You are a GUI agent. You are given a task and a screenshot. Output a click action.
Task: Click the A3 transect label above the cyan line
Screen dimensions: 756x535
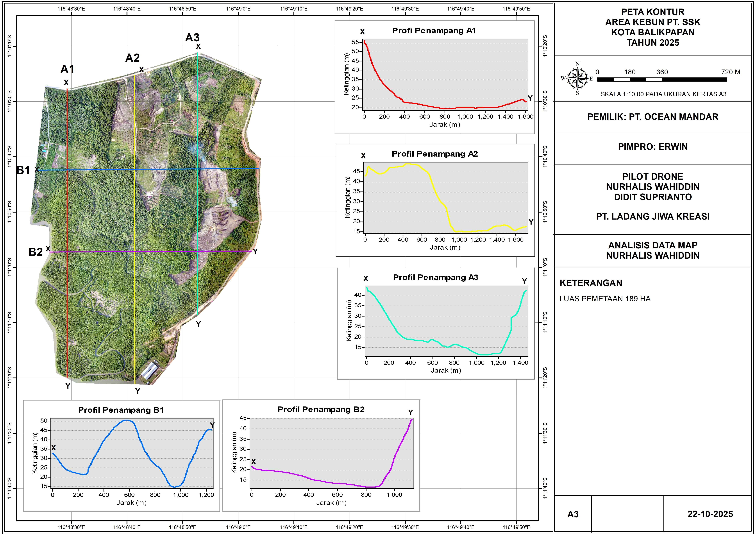[192, 38]
